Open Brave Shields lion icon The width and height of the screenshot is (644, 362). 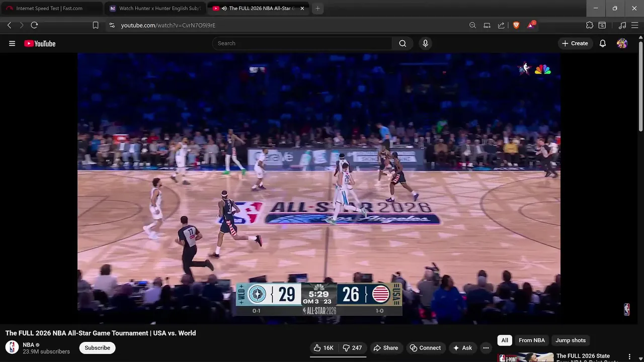pos(516,25)
